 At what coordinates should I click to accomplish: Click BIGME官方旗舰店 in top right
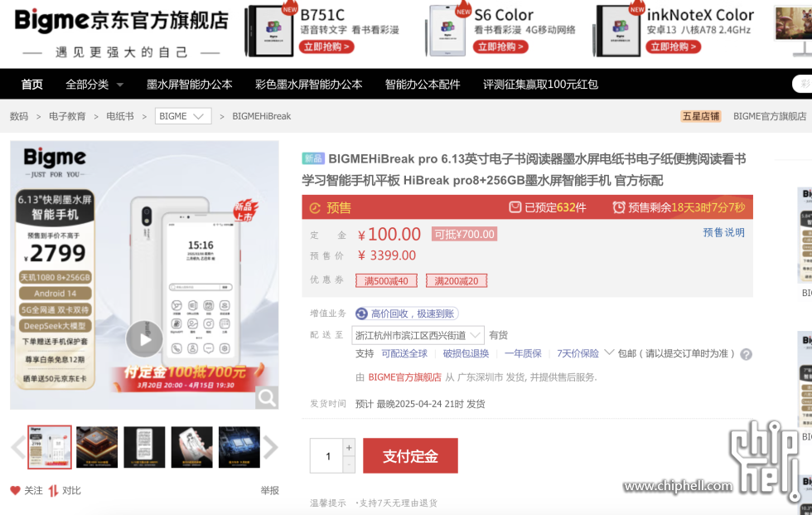pyautogui.click(x=770, y=116)
